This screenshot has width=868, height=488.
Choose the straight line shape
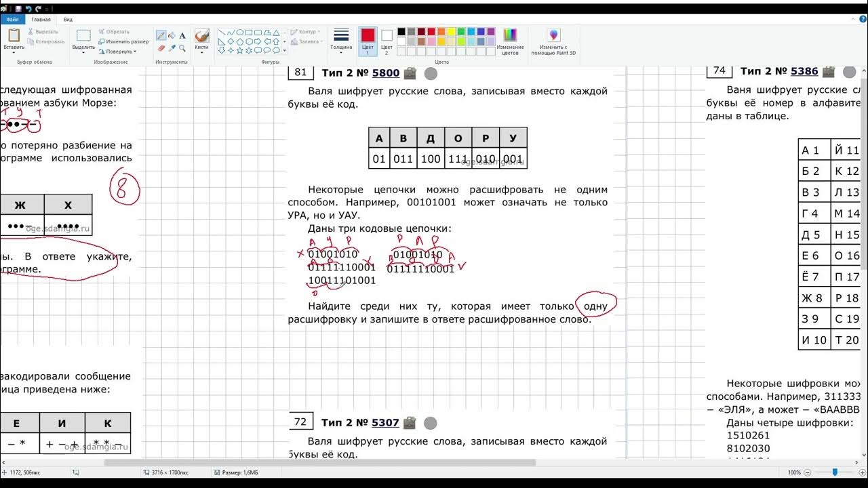(x=222, y=33)
